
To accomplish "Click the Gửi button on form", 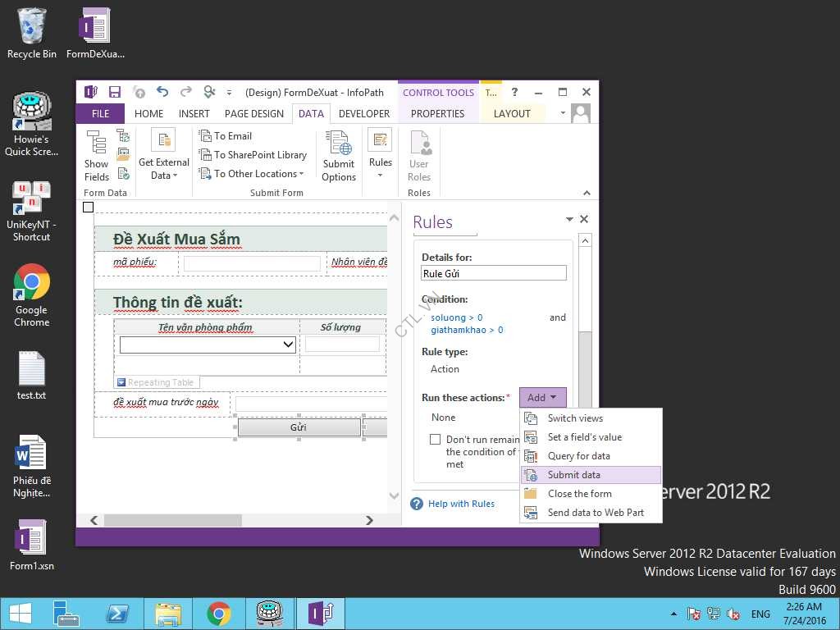I will point(299,427).
